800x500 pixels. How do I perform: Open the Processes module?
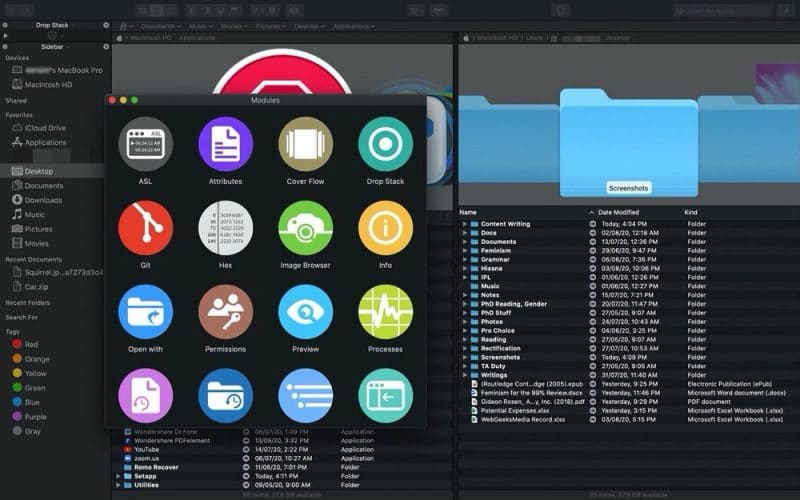385,312
